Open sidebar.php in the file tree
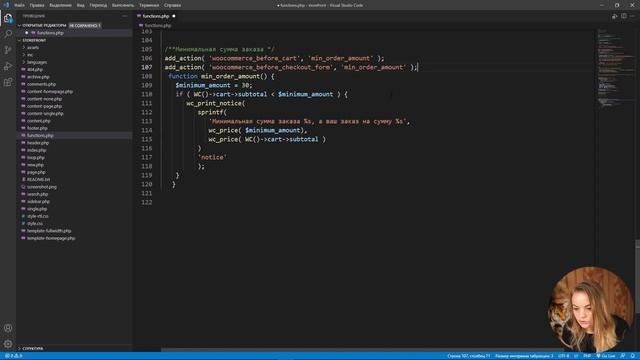This screenshot has height=360, width=640. [x=38, y=201]
